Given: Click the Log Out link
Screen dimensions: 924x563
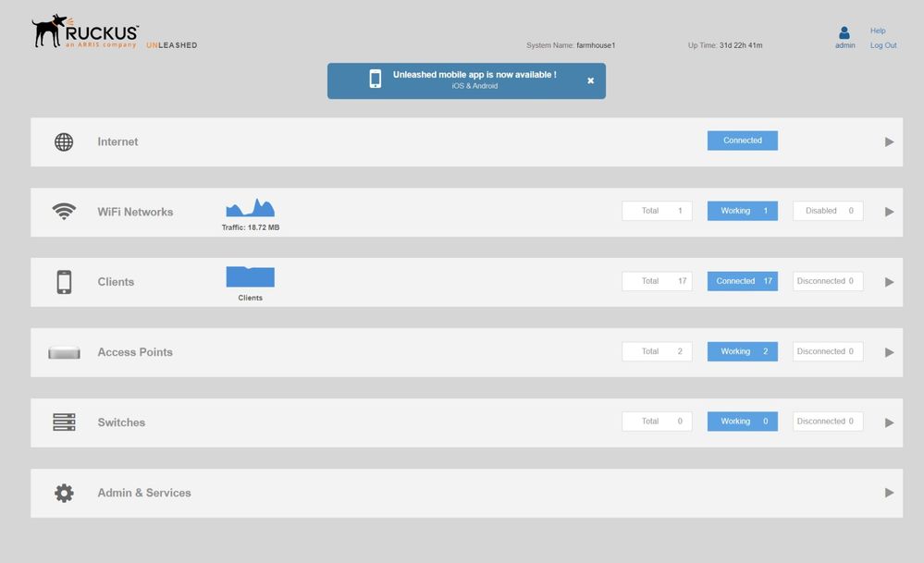Looking at the screenshot, I should point(883,45).
